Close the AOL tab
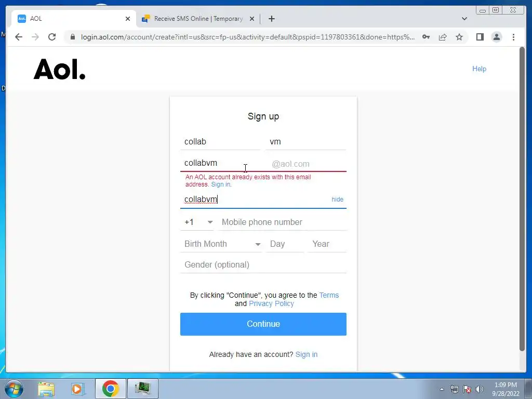Viewport: 532px width, 399px height. click(x=128, y=19)
